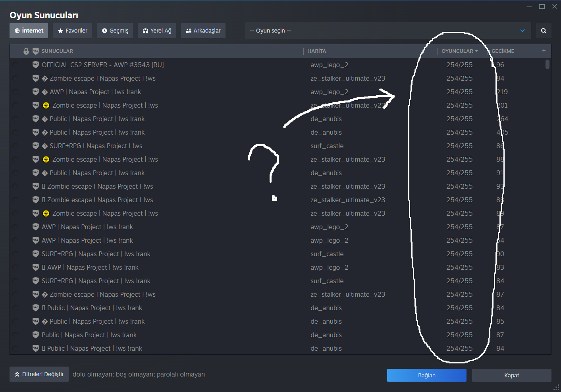Click VAC shield on Zombie escape row, ping 93
561x392 pixels.
[36, 186]
